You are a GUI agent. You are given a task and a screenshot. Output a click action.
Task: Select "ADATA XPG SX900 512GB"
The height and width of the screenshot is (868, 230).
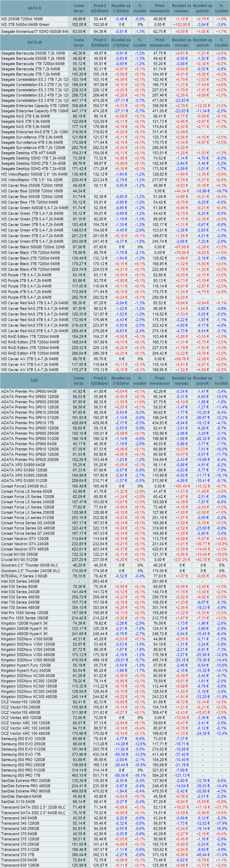click(x=24, y=481)
